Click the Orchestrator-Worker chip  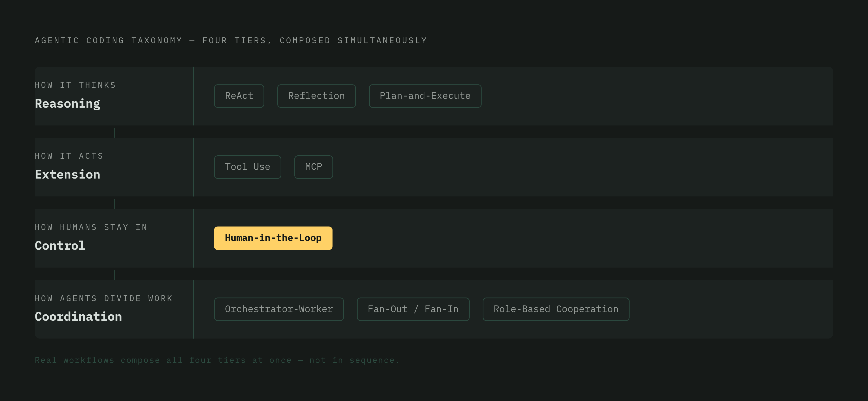click(279, 309)
